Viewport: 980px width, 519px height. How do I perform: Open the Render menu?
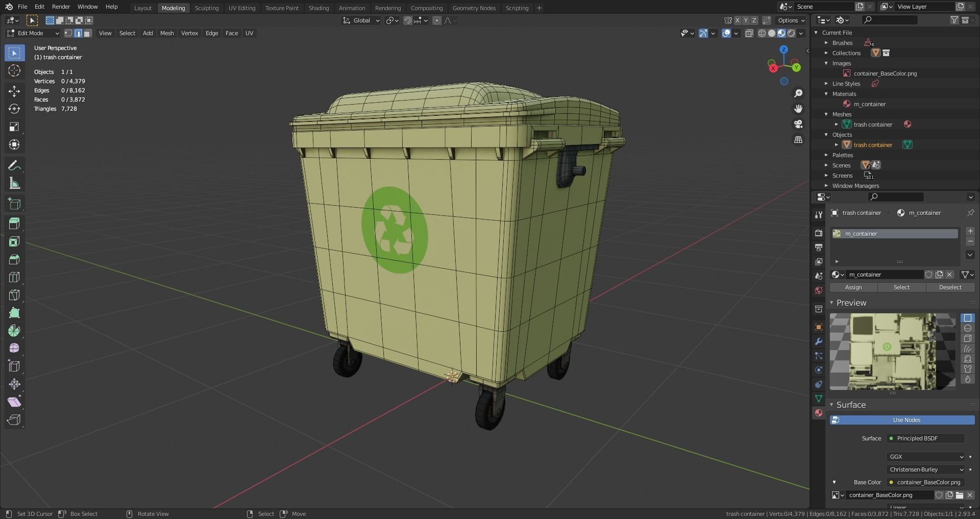click(61, 7)
